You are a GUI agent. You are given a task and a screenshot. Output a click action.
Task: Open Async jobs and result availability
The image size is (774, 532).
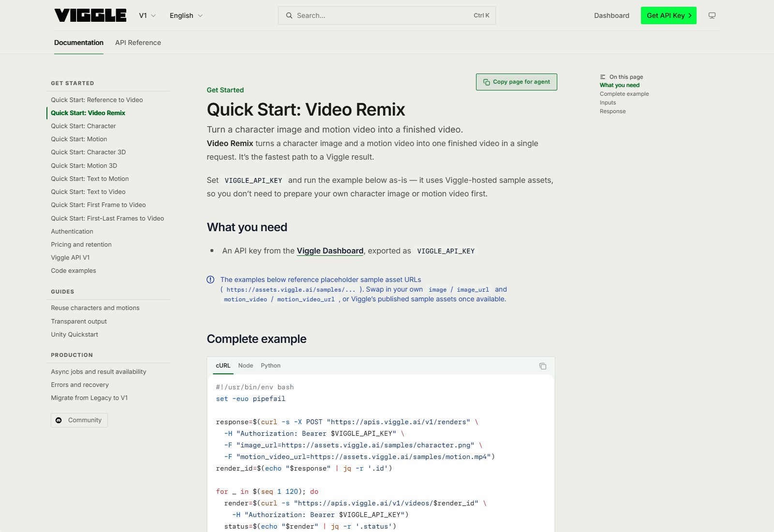pyautogui.click(x=99, y=371)
